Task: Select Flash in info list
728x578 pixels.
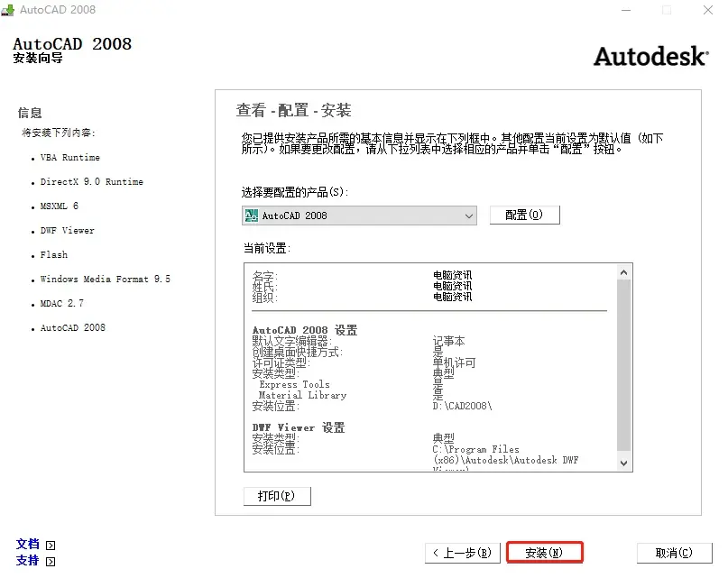Action: click(54, 254)
